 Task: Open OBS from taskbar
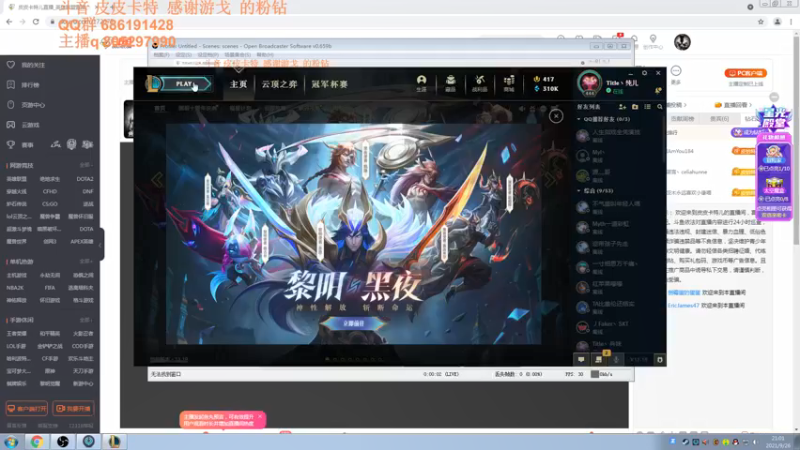tap(63, 442)
